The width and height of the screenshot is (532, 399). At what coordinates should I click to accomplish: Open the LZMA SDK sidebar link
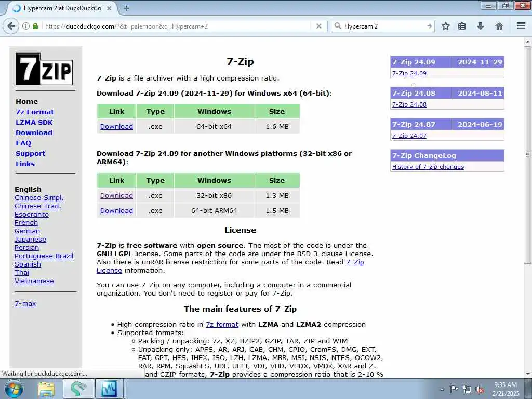pyautogui.click(x=34, y=123)
